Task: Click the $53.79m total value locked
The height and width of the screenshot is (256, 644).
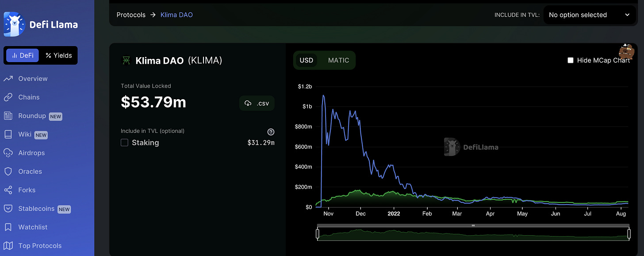Action: pos(153,102)
